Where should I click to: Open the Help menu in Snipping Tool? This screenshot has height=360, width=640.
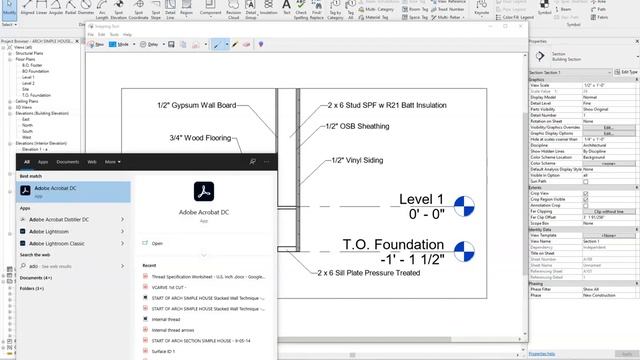pyautogui.click(x=127, y=35)
